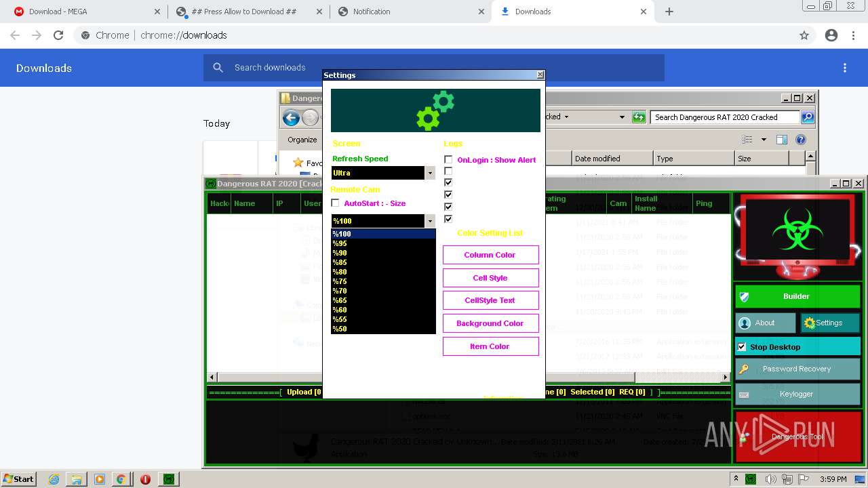Select %100 highlighted size option
Image resolution: width=868 pixels, height=488 pixels.
coord(383,234)
